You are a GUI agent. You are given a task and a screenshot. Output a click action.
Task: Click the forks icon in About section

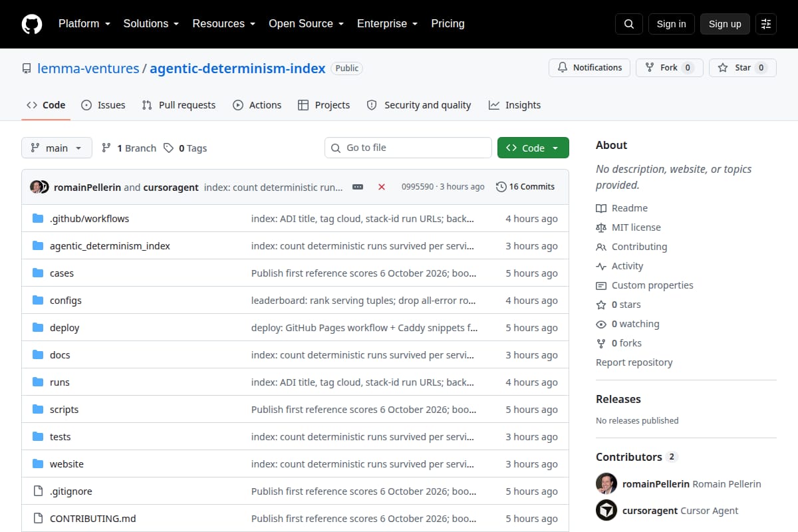[x=601, y=343]
